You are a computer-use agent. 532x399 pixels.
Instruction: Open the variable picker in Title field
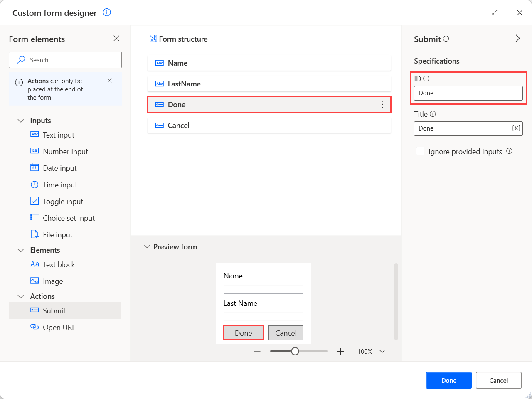point(516,128)
